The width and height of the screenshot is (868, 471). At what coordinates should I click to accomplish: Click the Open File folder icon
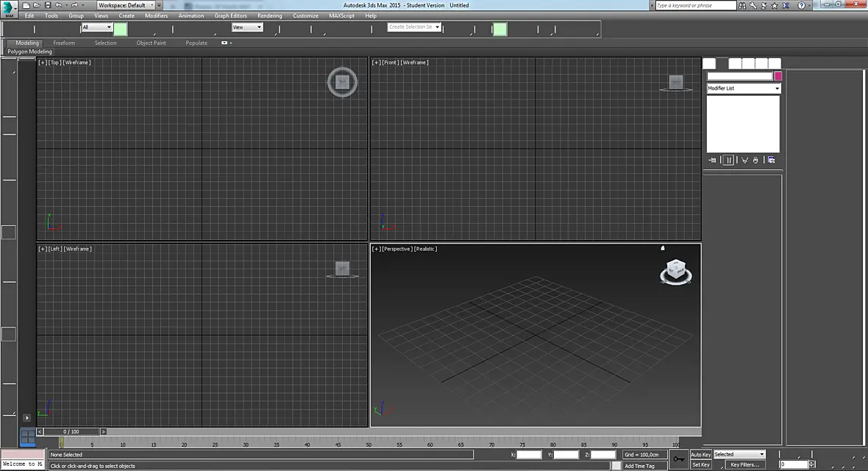pos(37,5)
